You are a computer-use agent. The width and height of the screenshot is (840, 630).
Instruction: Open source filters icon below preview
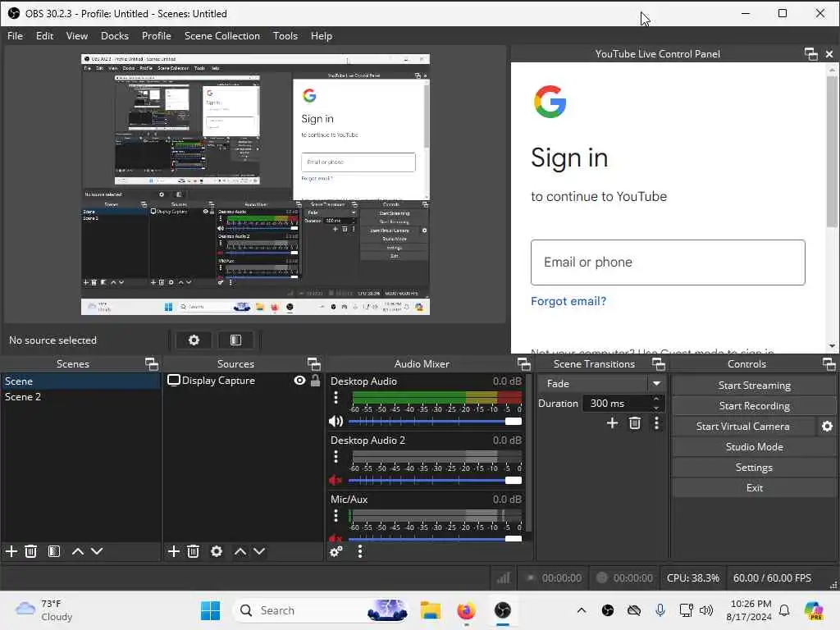pyautogui.click(x=235, y=340)
